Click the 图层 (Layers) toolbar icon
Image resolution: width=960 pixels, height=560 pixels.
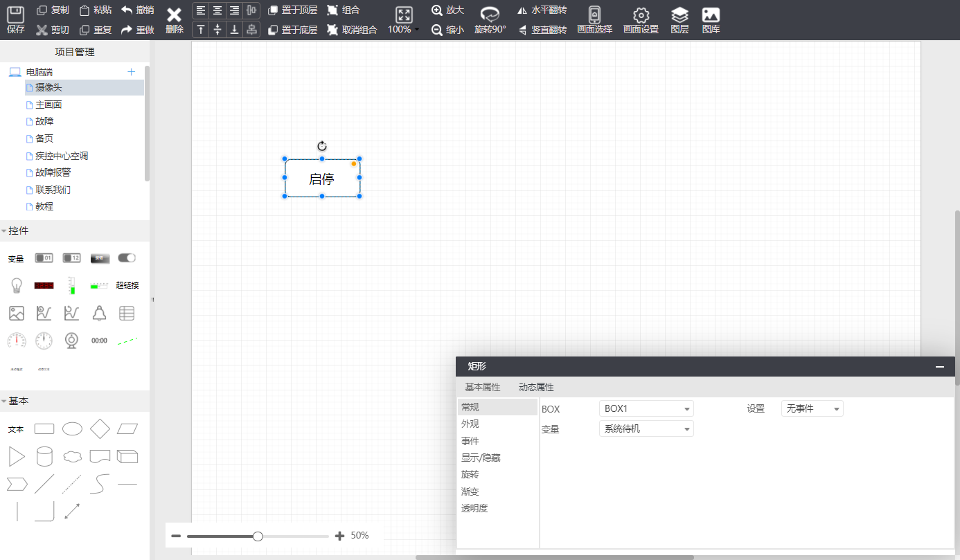[679, 15]
